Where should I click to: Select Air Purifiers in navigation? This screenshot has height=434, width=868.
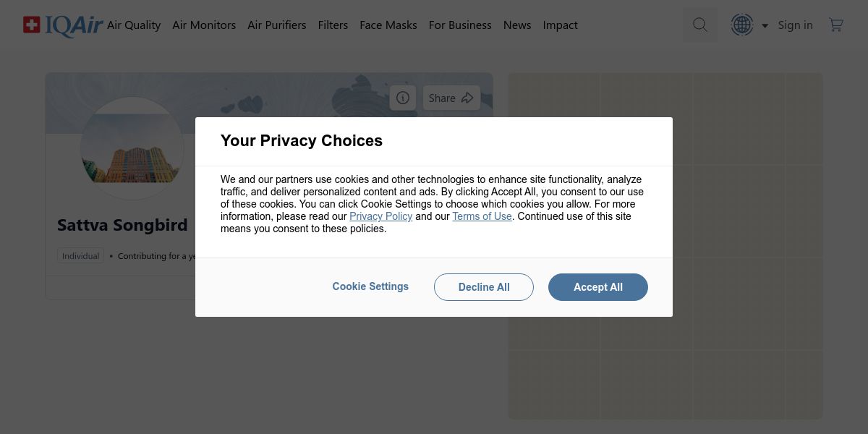coord(277,25)
